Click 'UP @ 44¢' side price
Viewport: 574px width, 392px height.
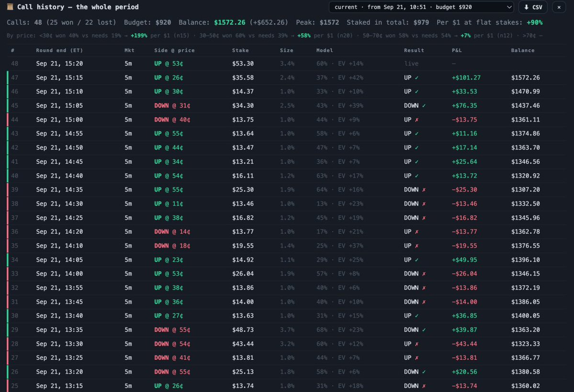click(x=169, y=147)
